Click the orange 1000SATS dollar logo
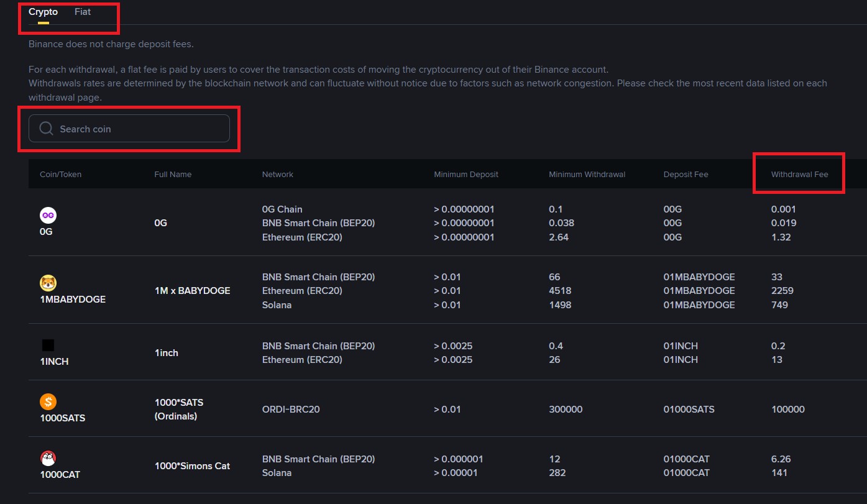The height and width of the screenshot is (504, 867). (x=48, y=401)
